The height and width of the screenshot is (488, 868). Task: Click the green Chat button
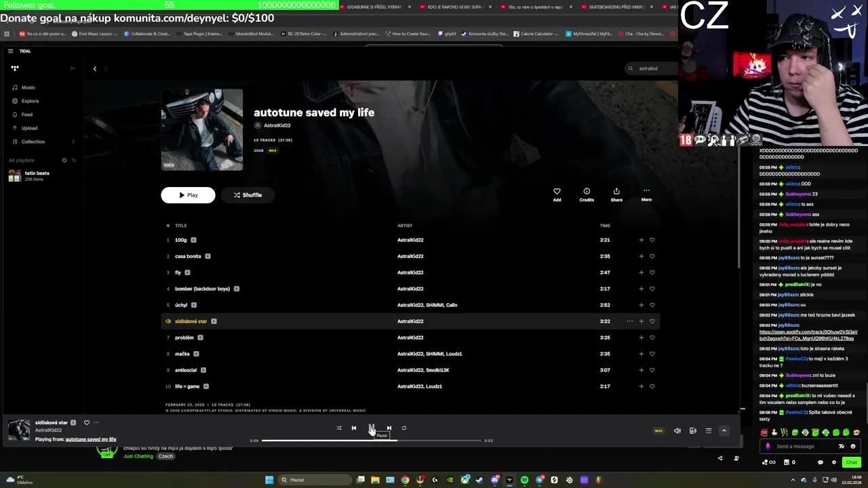pos(852,462)
